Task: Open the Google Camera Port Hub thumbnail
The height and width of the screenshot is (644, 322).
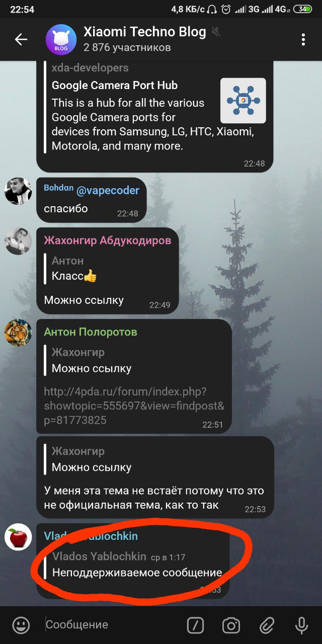Action: [243, 101]
